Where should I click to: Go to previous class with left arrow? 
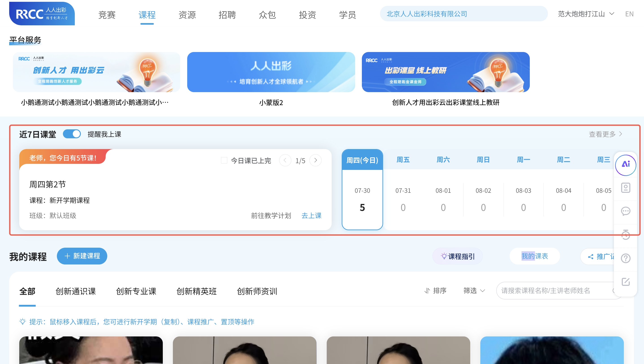pos(285,160)
